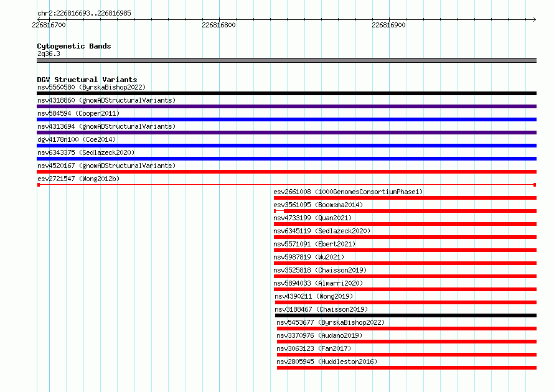The width and height of the screenshot is (554, 392).
Task: Click the black nsv3188467 variant bar
Action: coord(406,315)
